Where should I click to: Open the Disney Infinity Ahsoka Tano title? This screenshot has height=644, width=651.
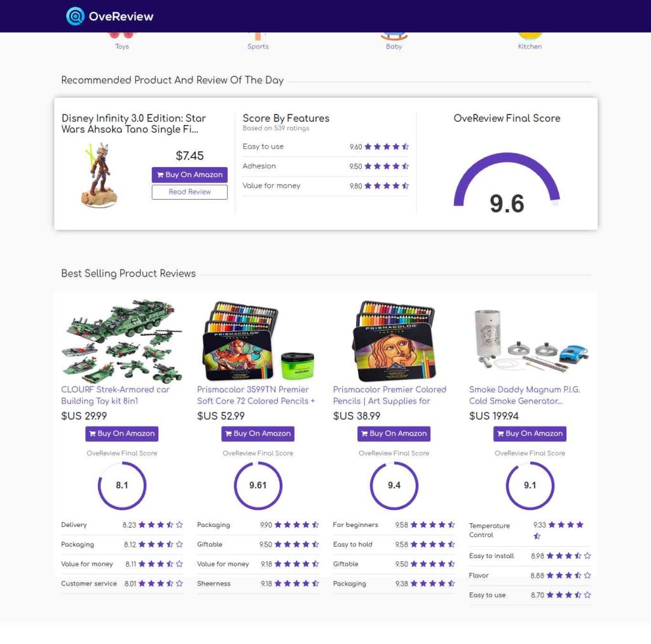[x=134, y=124]
